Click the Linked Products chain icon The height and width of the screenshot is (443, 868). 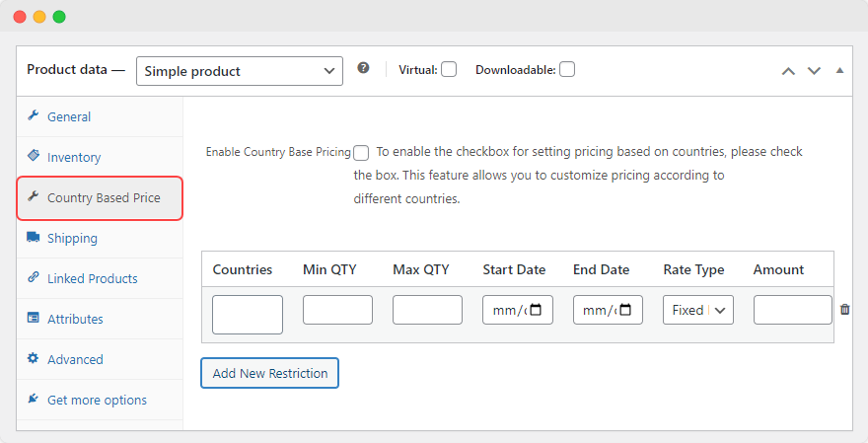click(33, 278)
